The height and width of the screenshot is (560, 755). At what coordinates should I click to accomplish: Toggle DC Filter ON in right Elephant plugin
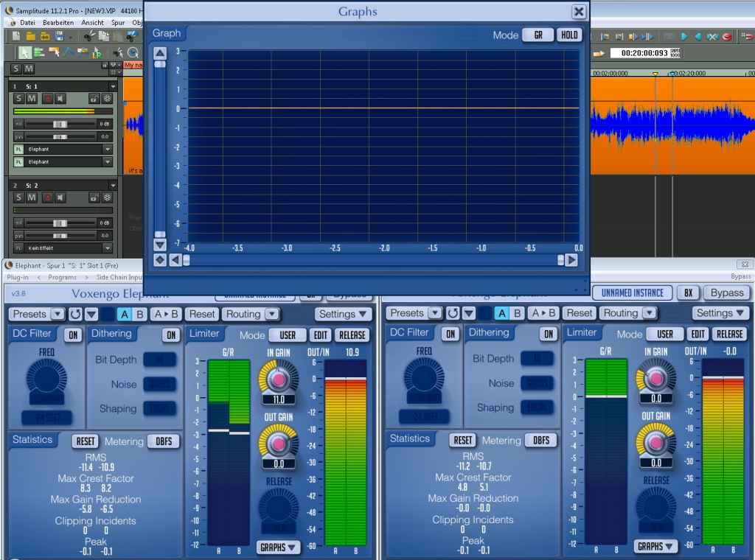(x=450, y=334)
